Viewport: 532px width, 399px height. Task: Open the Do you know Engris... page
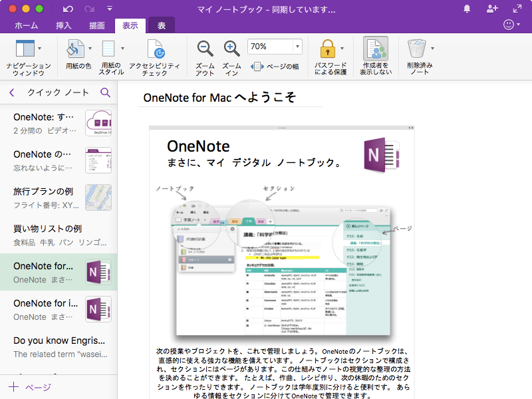(59, 346)
